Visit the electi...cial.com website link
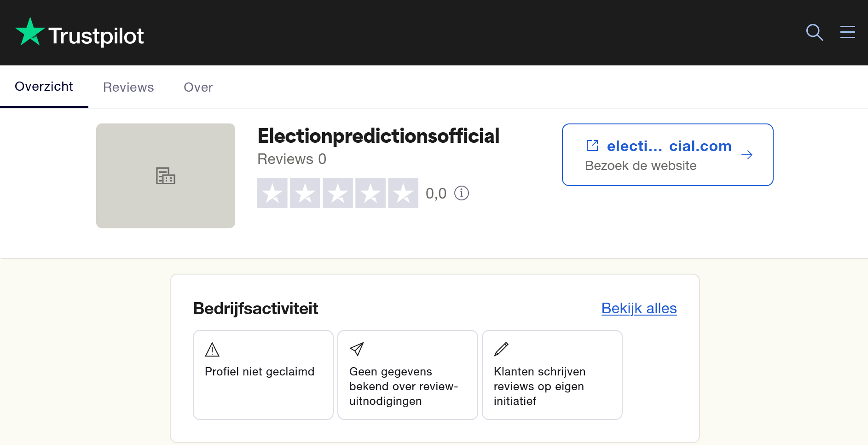868x445 pixels. 669,146
